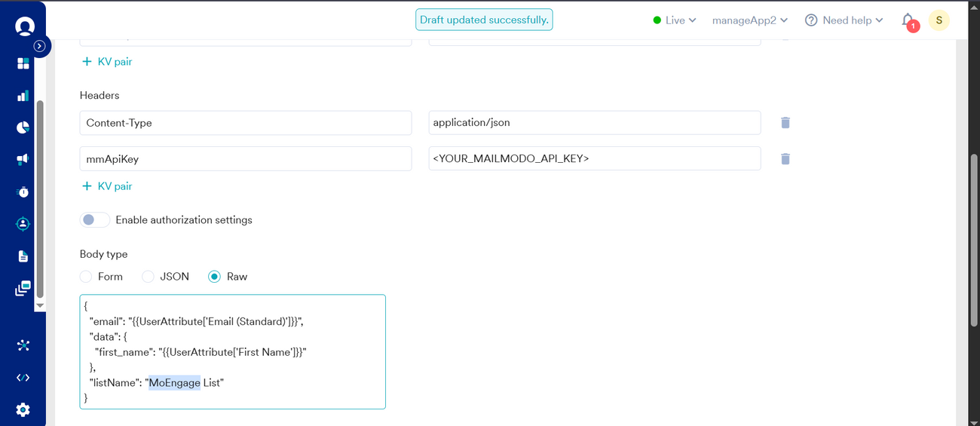Select the JSON body type
This screenshot has width=980, height=426.
point(149,277)
